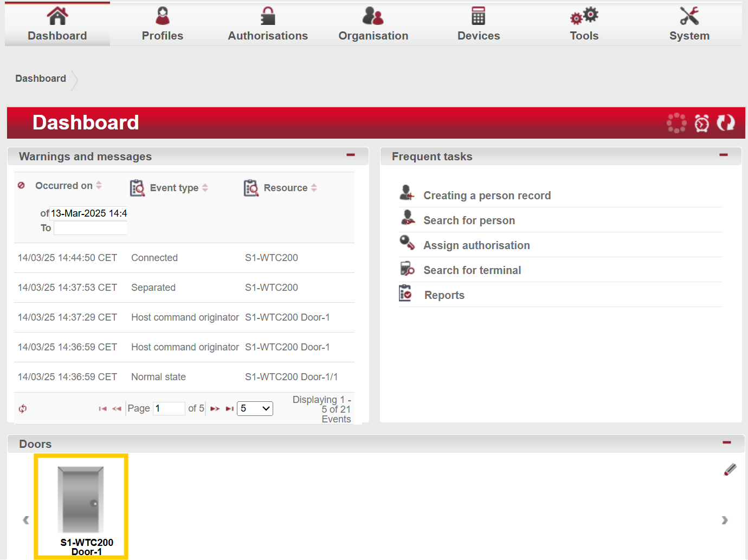Image resolution: width=748 pixels, height=560 pixels.
Task: Collapse the Frequent tasks panel
Action: point(723,155)
